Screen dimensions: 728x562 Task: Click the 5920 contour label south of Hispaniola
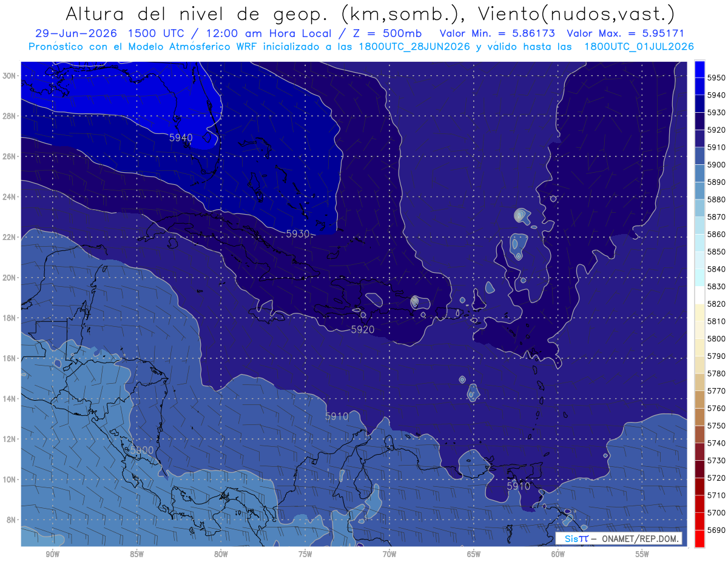pyautogui.click(x=363, y=330)
